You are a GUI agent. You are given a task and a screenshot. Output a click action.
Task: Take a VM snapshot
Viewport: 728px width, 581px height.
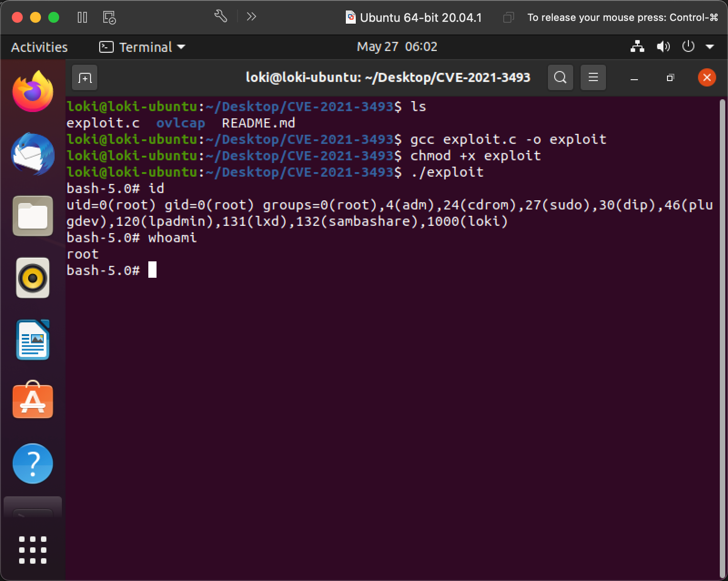108,17
